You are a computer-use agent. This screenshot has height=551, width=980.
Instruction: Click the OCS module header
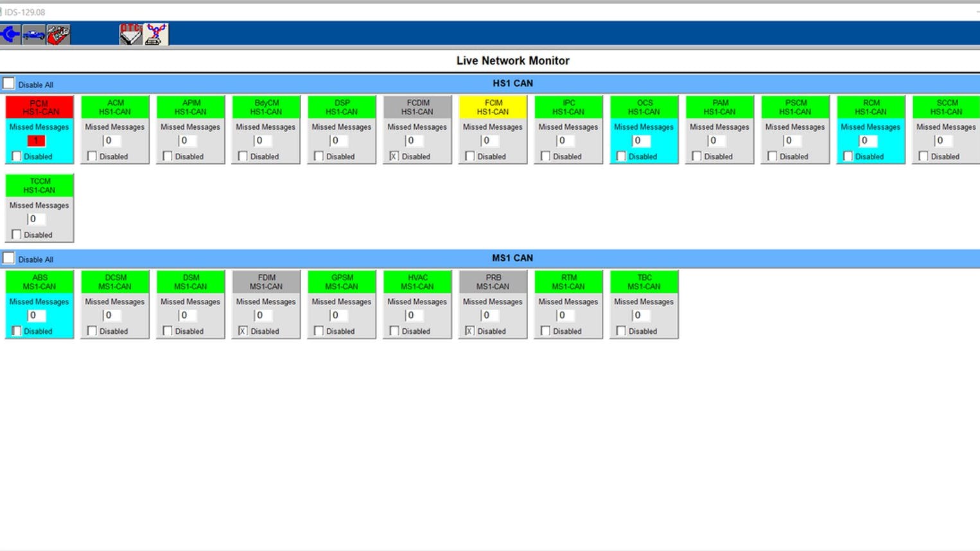[x=643, y=107]
